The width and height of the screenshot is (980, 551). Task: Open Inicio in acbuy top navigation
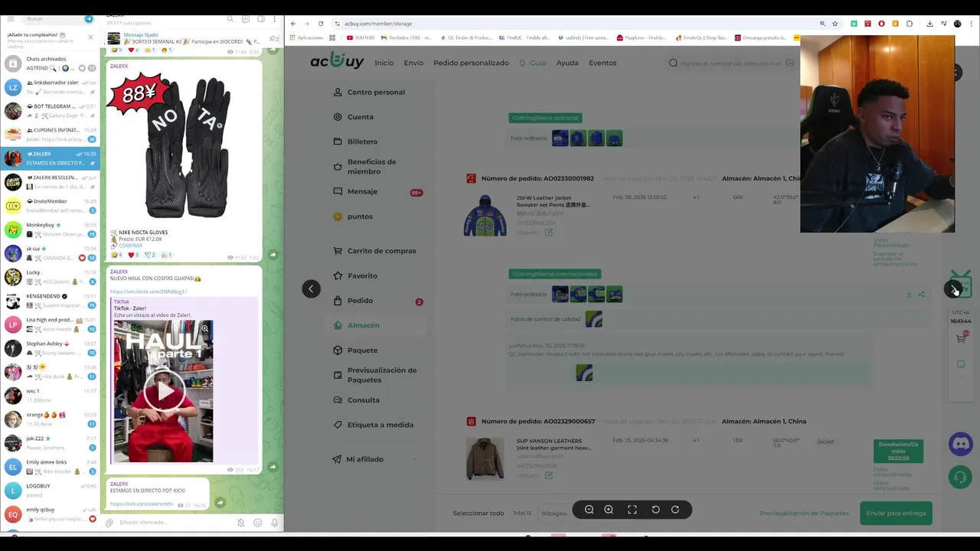[384, 63]
